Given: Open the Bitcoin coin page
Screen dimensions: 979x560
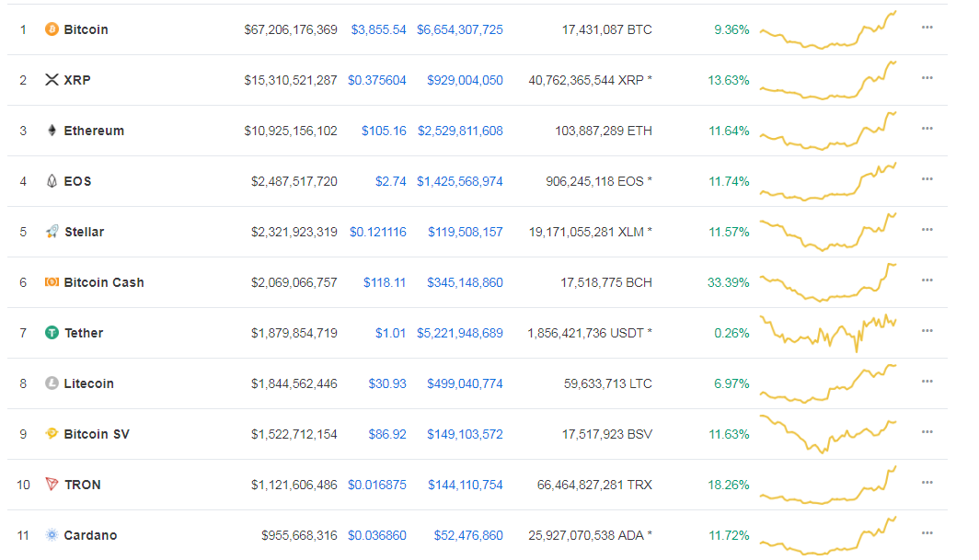Looking at the screenshot, I should 86,29.
